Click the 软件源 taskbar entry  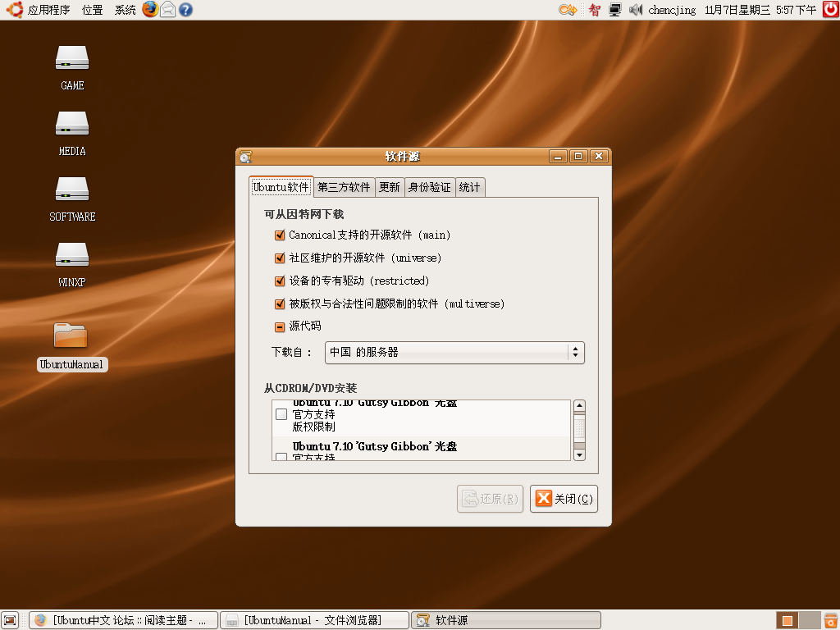[x=505, y=620]
